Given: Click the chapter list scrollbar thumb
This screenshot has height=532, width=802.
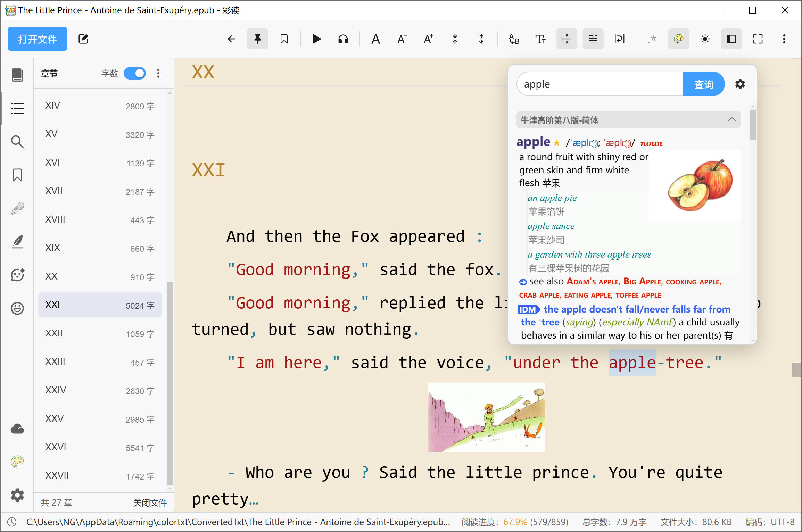Looking at the screenshot, I should point(170,383).
